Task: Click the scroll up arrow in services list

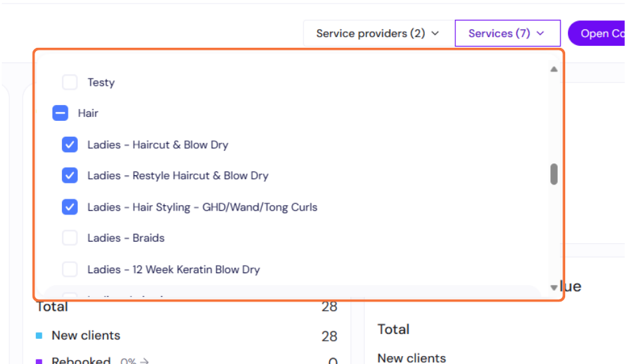Action: click(x=554, y=69)
